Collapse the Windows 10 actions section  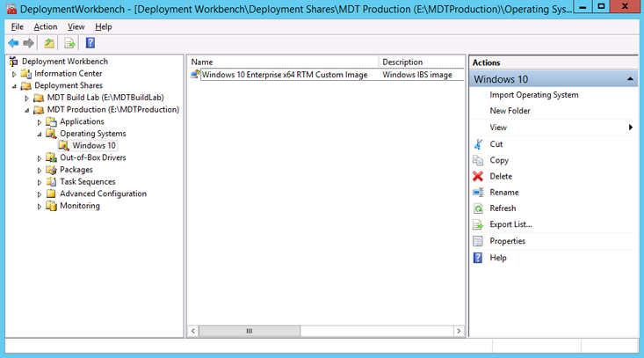coord(631,79)
